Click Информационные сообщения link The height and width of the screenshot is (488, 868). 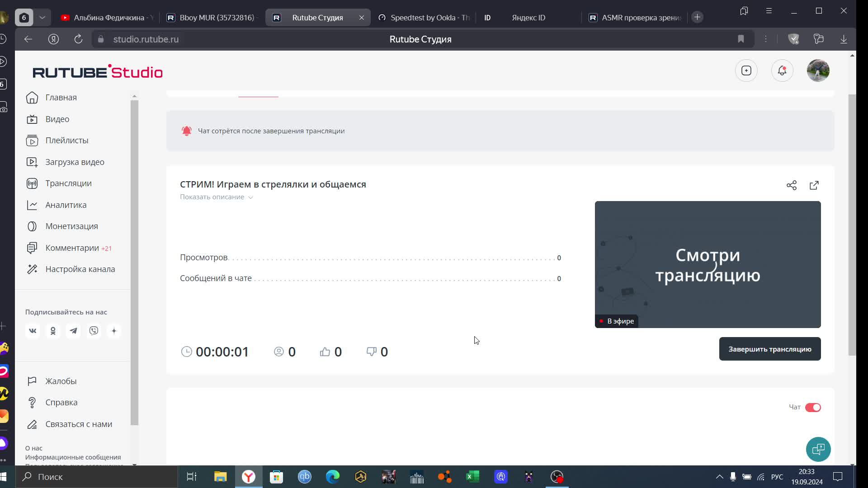tap(73, 457)
